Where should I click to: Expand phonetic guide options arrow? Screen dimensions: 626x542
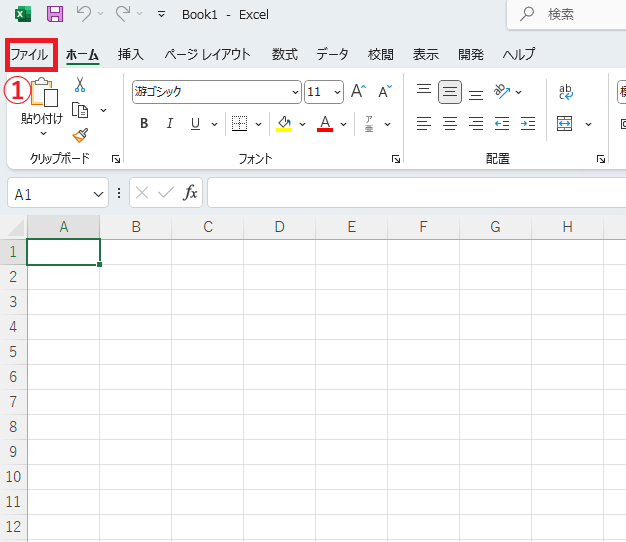(387, 125)
